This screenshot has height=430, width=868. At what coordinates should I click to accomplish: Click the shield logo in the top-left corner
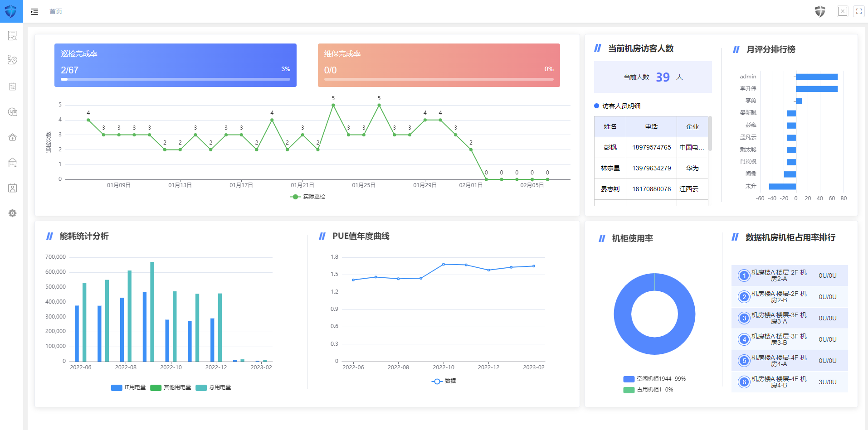(11, 11)
